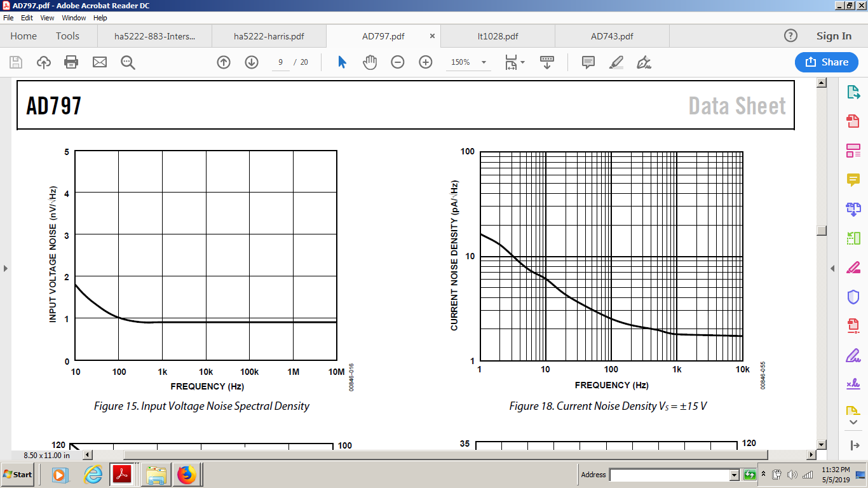Image resolution: width=868 pixels, height=488 pixels.
Task: Open Combine Files tool in sidebar
Action: 853,209
